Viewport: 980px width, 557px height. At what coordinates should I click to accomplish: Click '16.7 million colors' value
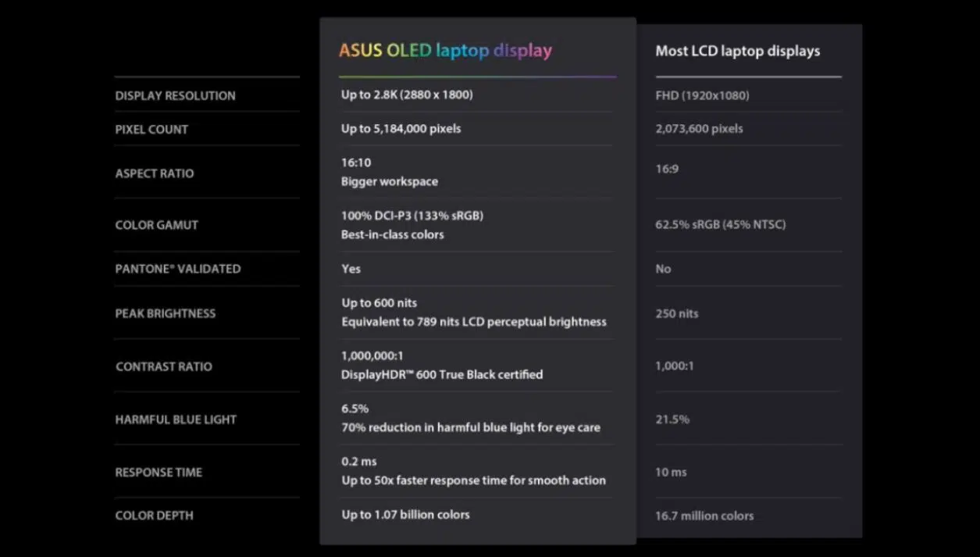(704, 516)
